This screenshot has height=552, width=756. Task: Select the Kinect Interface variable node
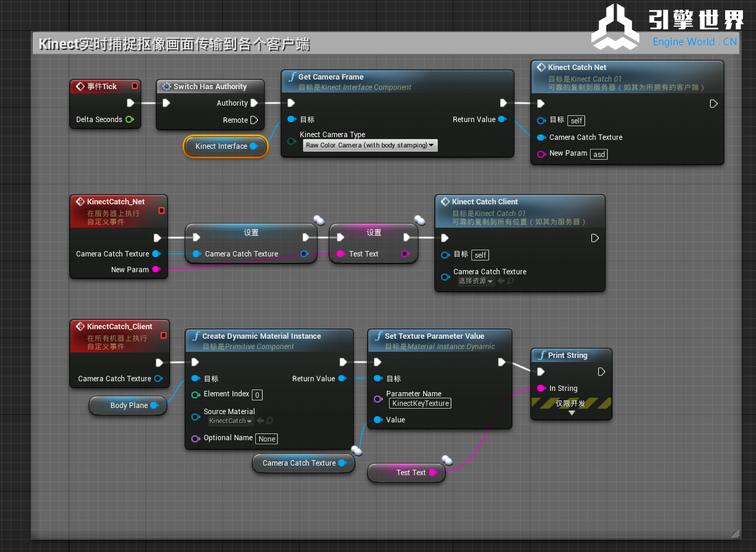point(220,146)
